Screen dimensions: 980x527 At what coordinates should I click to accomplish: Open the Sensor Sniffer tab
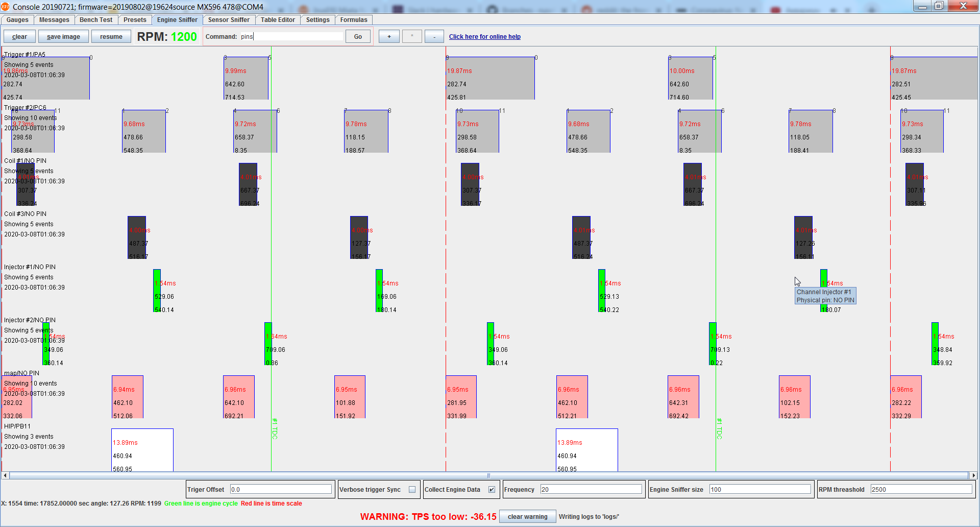pyautogui.click(x=229, y=20)
